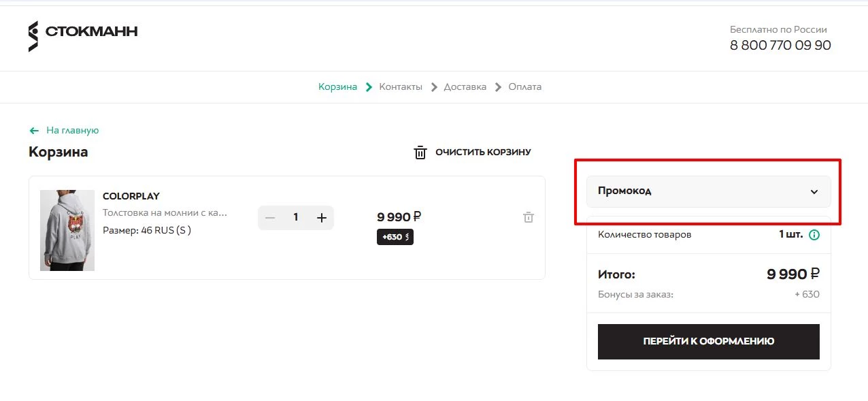Call the 8 800 770 09 90 phone number
This screenshot has height=401, width=868.
pos(780,45)
